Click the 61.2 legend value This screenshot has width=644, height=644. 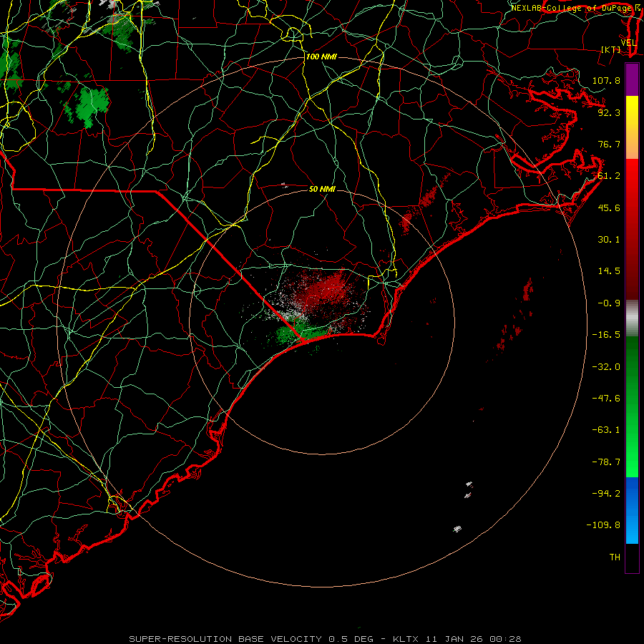pyautogui.click(x=609, y=176)
